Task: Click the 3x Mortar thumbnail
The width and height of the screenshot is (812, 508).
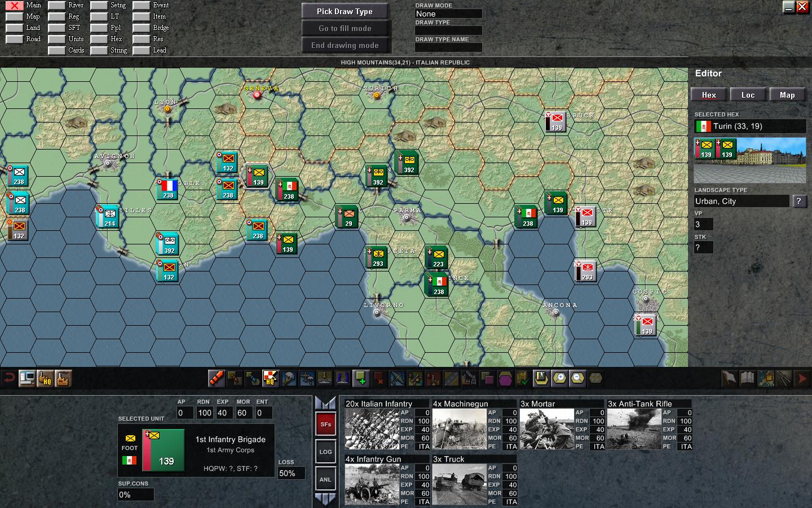Action: (546, 429)
